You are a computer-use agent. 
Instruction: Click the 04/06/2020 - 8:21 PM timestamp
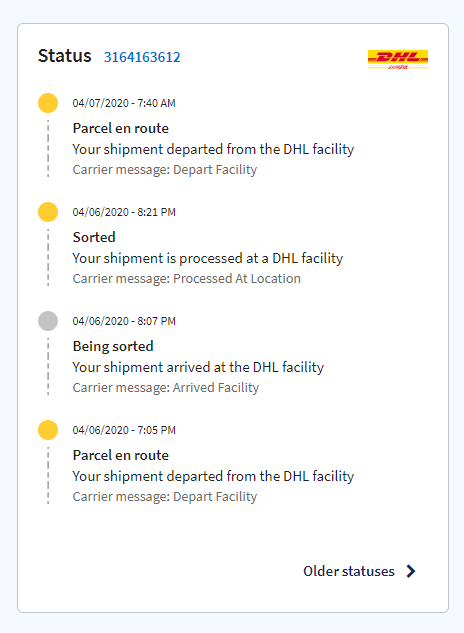point(124,212)
